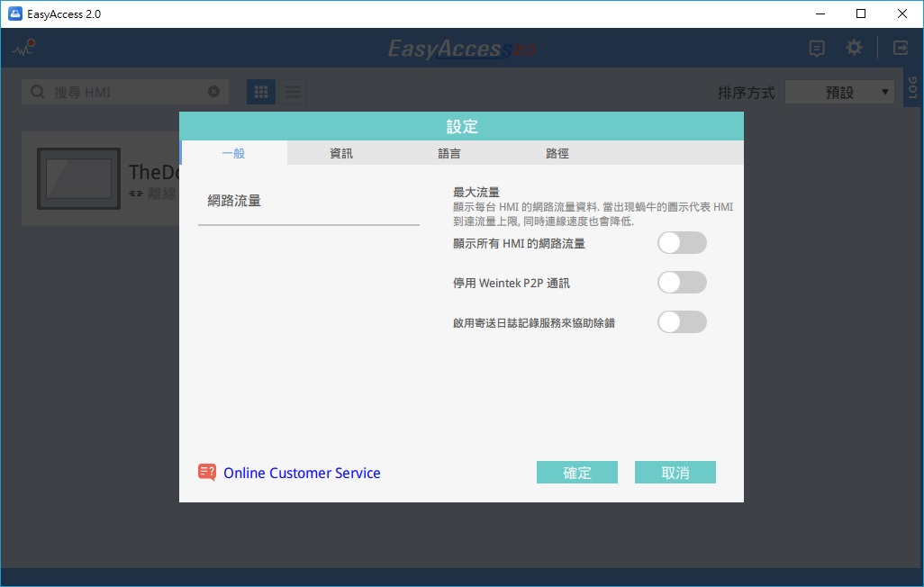This screenshot has width=924, height=587.
Task: Expand the LOG side panel
Action: [912, 88]
